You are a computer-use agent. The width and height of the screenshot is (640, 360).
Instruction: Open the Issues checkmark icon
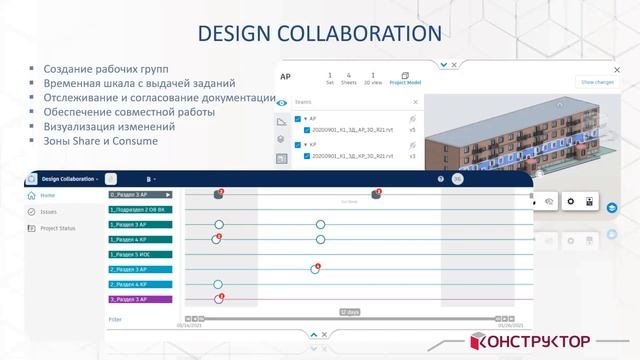(31, 212)
